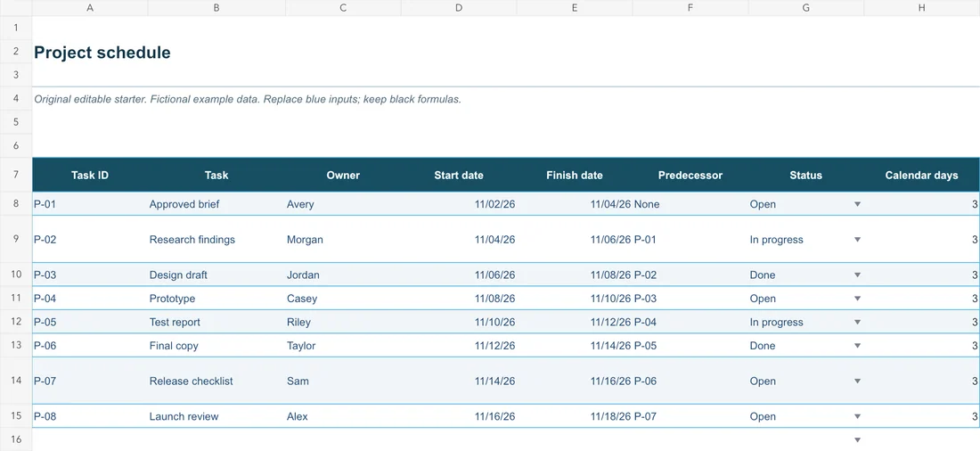Select the Taylor owner cell
The height and width of the screenshot is (451, 980).
point(343,345)
